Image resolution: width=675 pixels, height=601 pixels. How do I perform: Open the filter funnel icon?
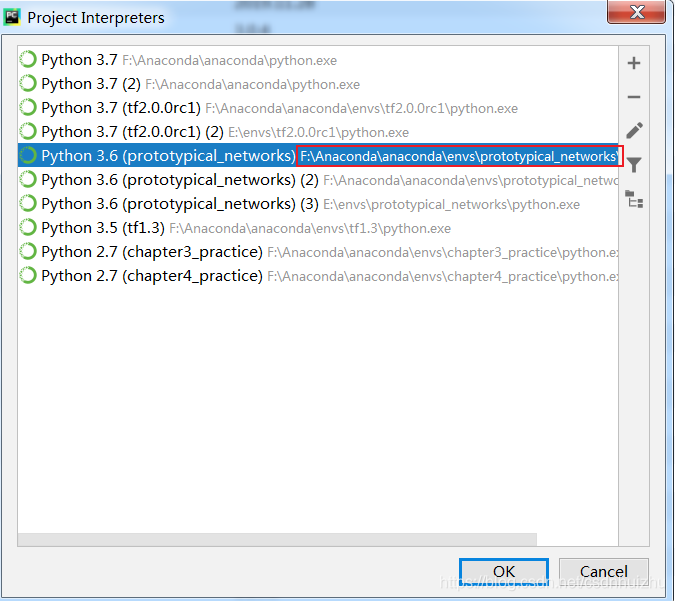click(x=634, y=164)
